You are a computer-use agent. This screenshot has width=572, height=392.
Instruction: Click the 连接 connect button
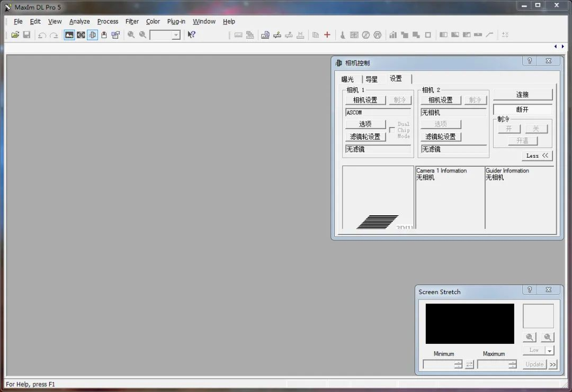coord(522,95)
